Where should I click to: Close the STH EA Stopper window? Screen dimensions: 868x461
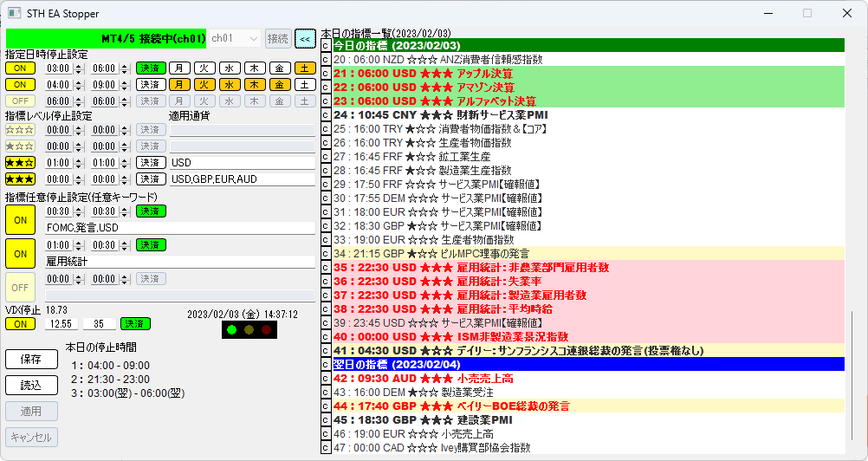point(847,13)
